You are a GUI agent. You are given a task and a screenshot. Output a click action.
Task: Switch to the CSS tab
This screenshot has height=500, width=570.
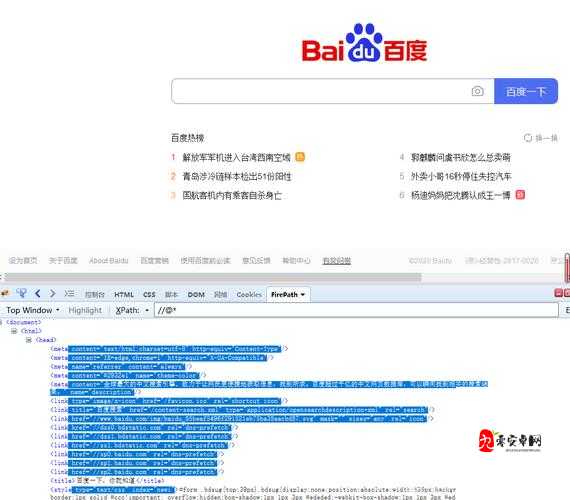pyautogui.click(x=149, y=295)
